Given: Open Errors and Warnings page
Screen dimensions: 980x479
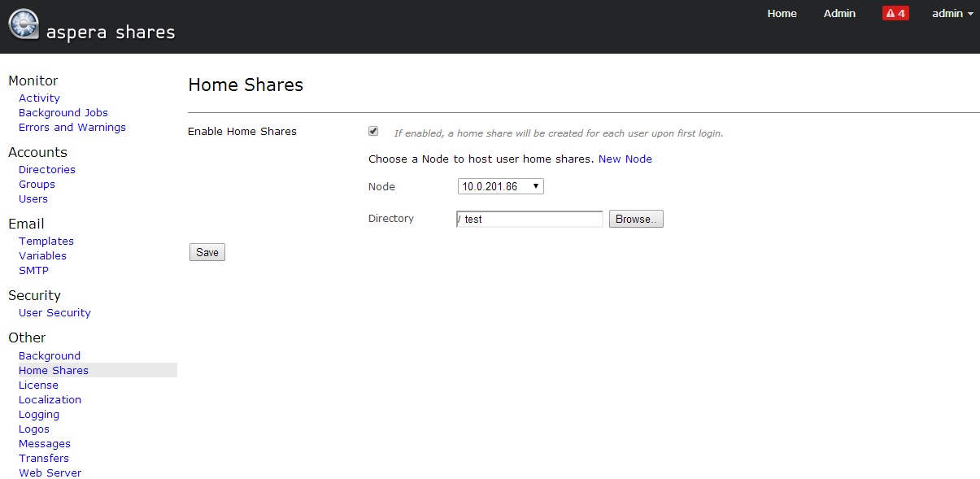Looking at the screenshot, I should point(72,127).
